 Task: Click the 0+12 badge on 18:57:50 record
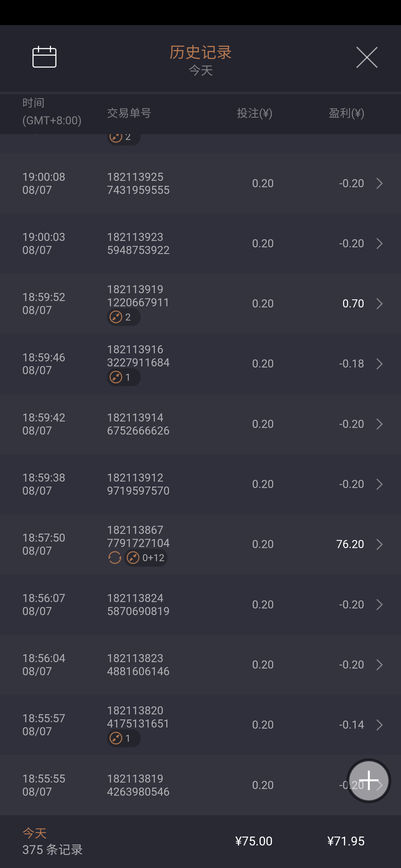click(146, 558)
